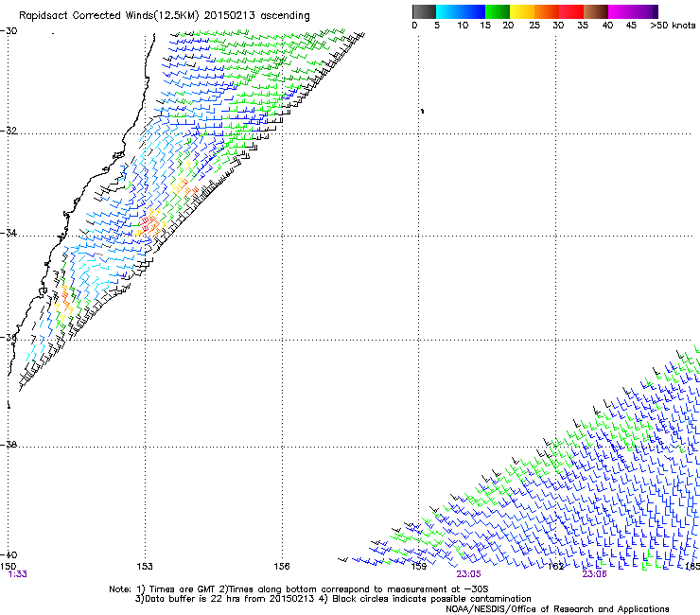The image size is (700, 615).
Task: Click the 153 longitude axis label
Action: coord(145,567)
